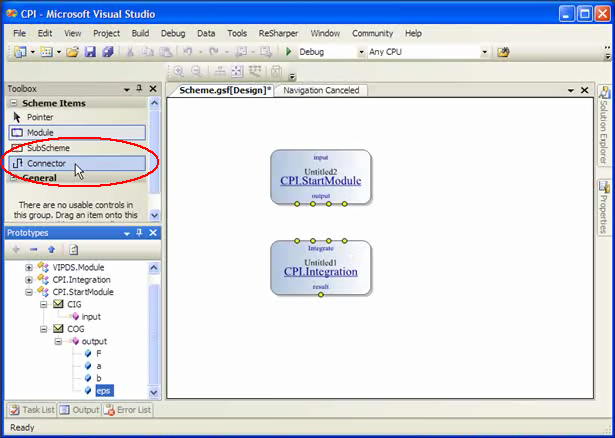Collapse the output tree node
Viewport: 615px width, 438px height.
[58, 342]
